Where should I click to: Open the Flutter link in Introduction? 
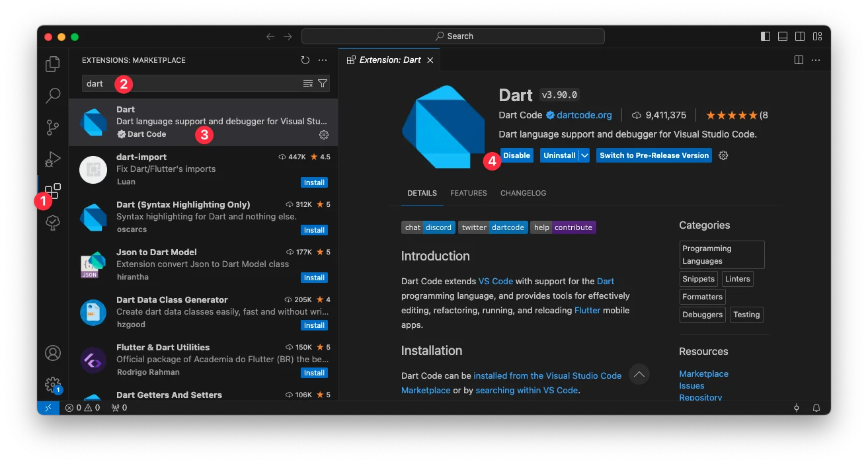pos(587,310)
